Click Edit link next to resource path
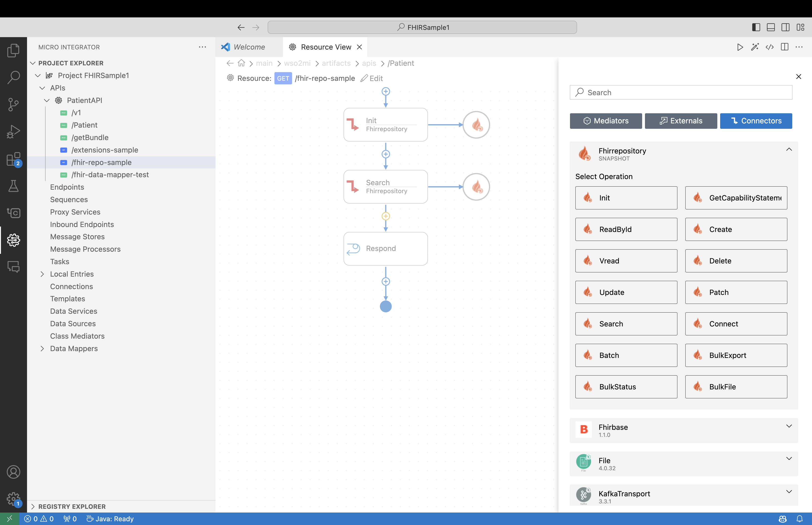This screenshot has width=812, height=525. click(372, 78)
